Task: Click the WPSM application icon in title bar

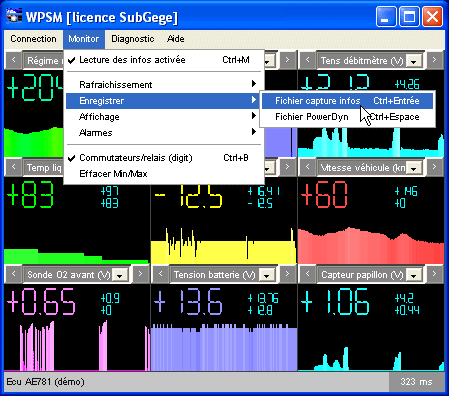Action: pyautogui.click(x=14, y=17)
